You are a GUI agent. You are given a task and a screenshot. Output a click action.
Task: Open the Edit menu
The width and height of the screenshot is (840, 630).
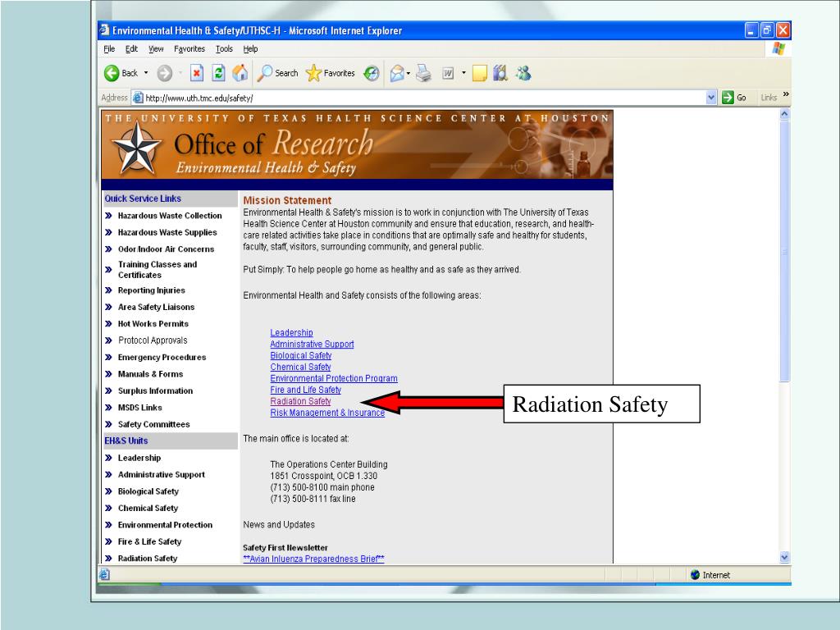tap(131, 48)
